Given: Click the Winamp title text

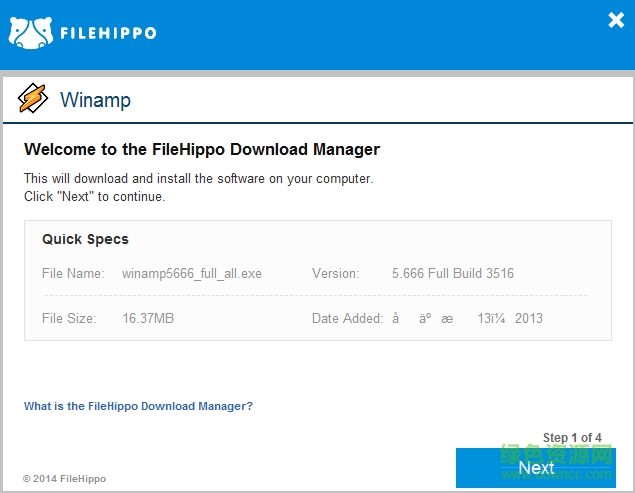Looking at the screenshot, I should 95,100.
